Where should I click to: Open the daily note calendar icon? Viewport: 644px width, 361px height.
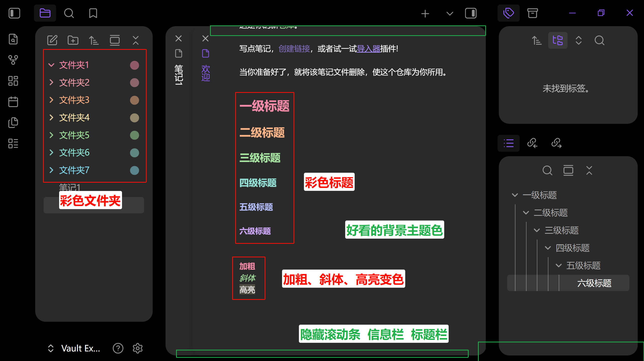pyautogui.click(x=13, y=102)
